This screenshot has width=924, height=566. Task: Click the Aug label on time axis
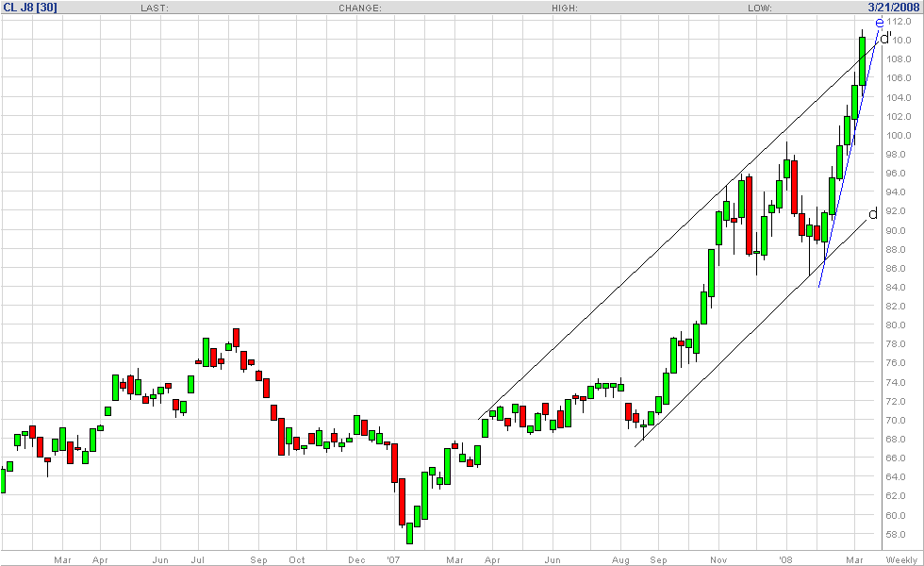point(620,560)
